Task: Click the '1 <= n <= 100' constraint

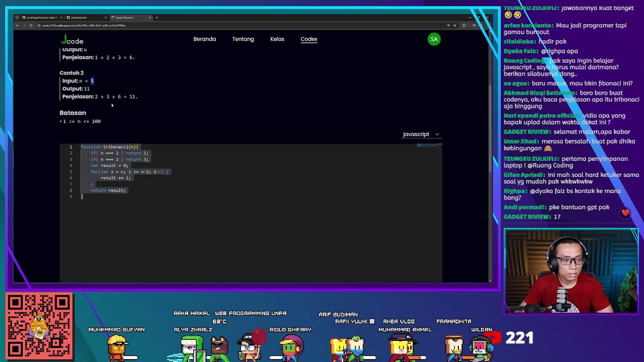Action: coord(82,121)
